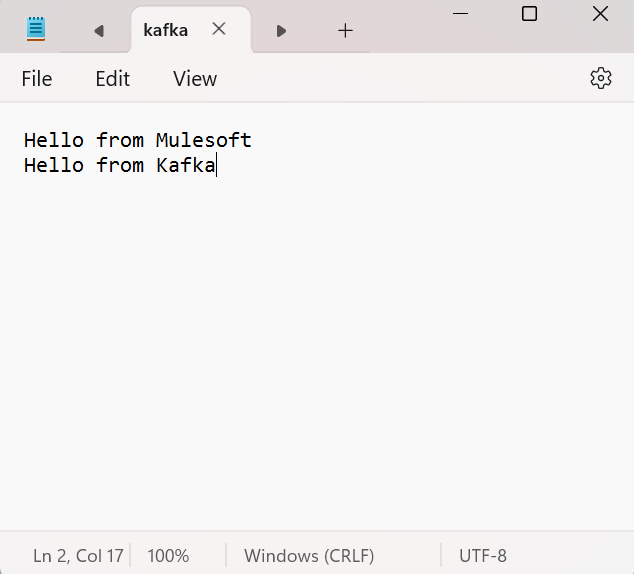The height and width of the screenshot is (574, 634).
Task: Expand the View menu
Action: pos(194,78)
